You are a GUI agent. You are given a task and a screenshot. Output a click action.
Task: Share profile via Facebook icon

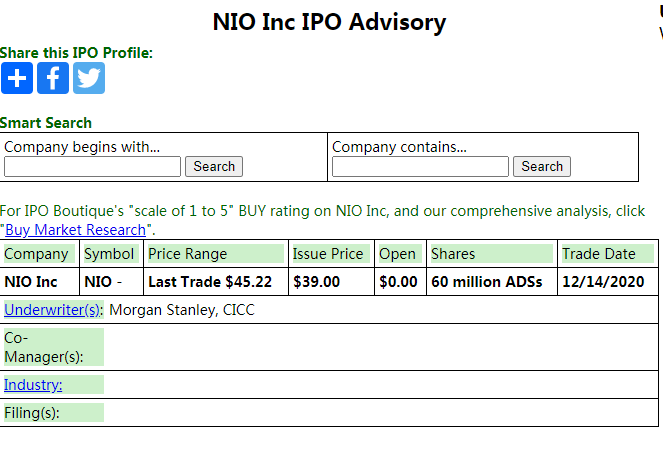tap(53, 78)
